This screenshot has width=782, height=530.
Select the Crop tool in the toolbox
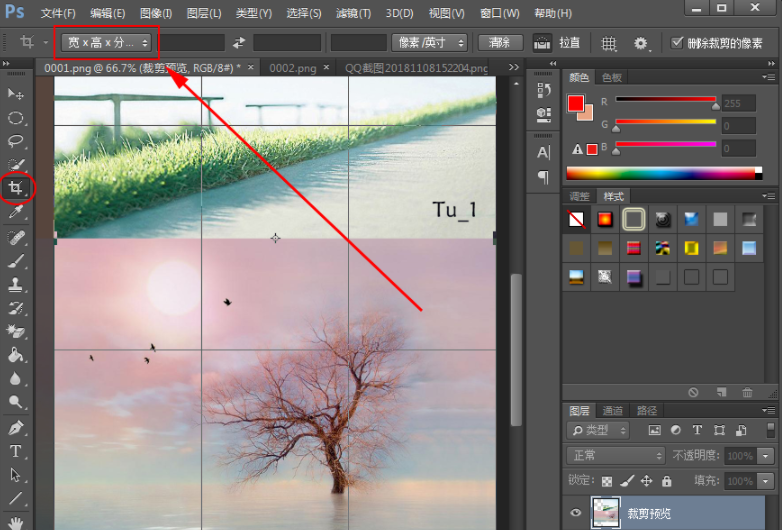tap(16, 187)
